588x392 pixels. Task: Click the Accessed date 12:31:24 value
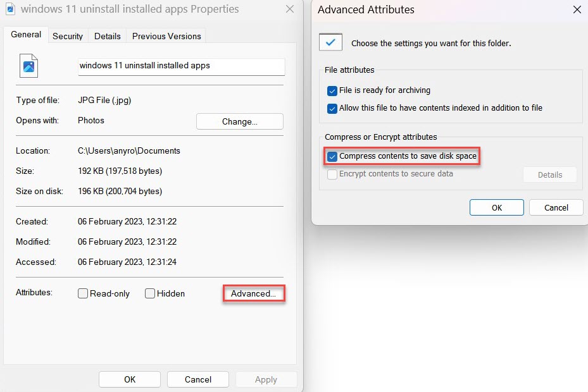(127, 262)
